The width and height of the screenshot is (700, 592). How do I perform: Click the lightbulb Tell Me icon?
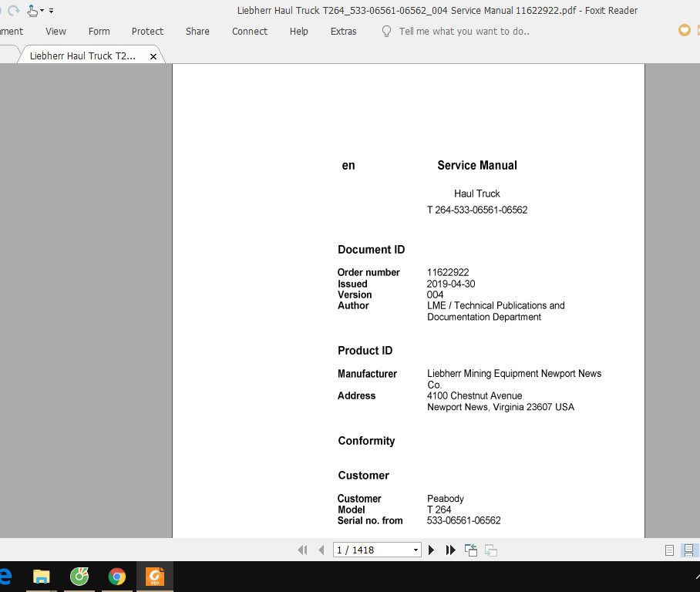point(386,32)
